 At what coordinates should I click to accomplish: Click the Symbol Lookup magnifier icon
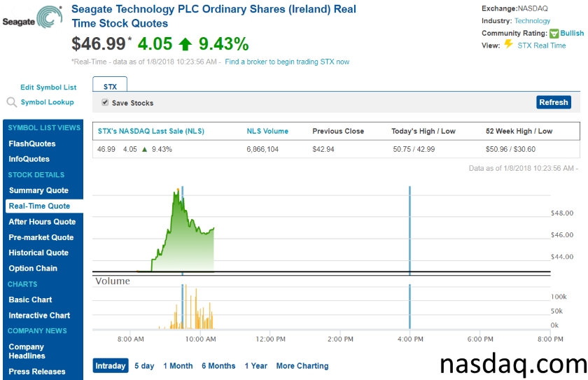coord(12,102)
